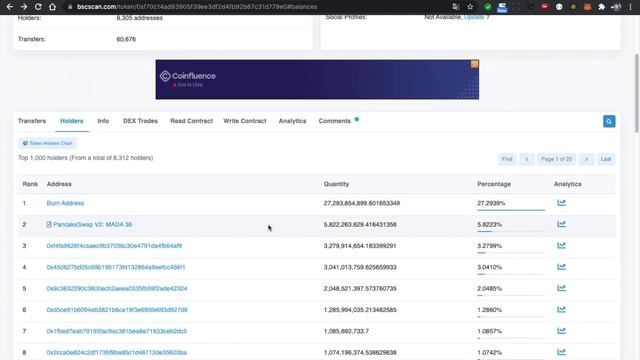This screenshot has height=360, width=640.
Task: Open the DEX Trades tab
Action: (x=140, y=121)
